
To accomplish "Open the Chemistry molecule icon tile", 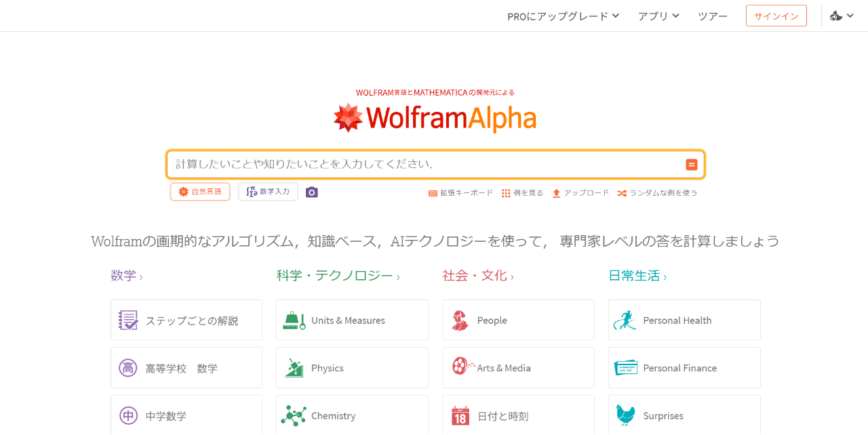I will (x=352, y=415).
